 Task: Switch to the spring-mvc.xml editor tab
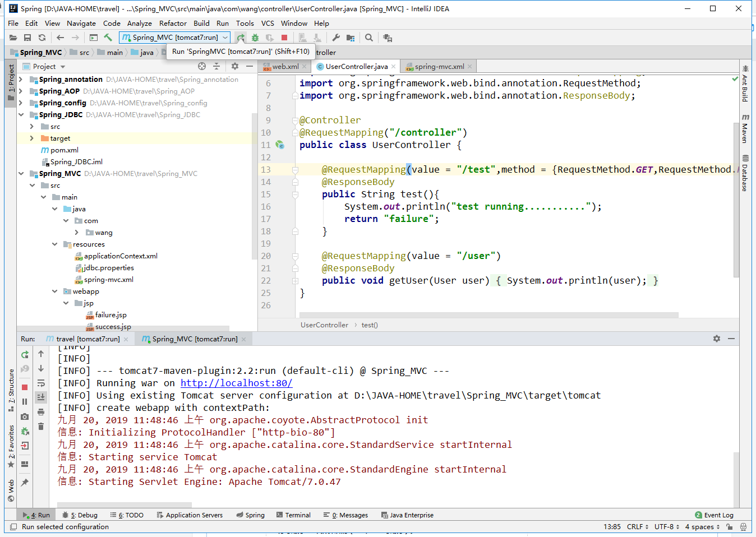pyautogui.click(x=440, y=66)
